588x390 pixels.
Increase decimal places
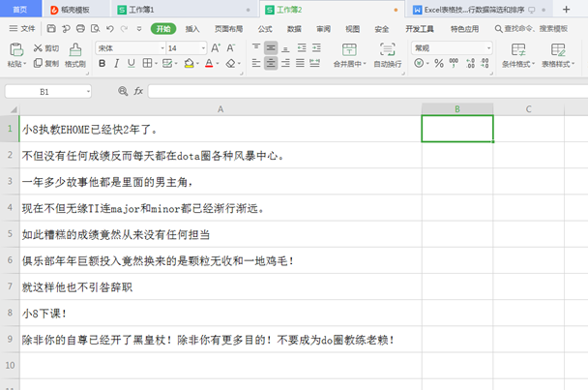point(470,63)
